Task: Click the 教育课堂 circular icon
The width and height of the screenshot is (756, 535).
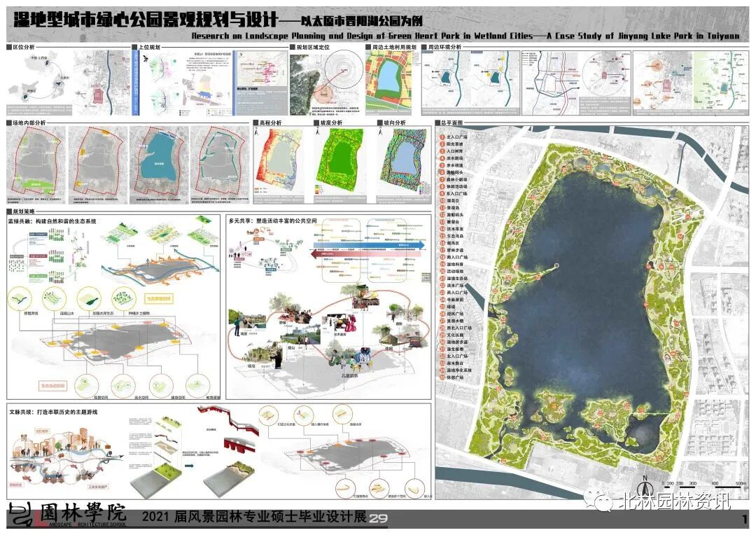Action: point(197,385)
